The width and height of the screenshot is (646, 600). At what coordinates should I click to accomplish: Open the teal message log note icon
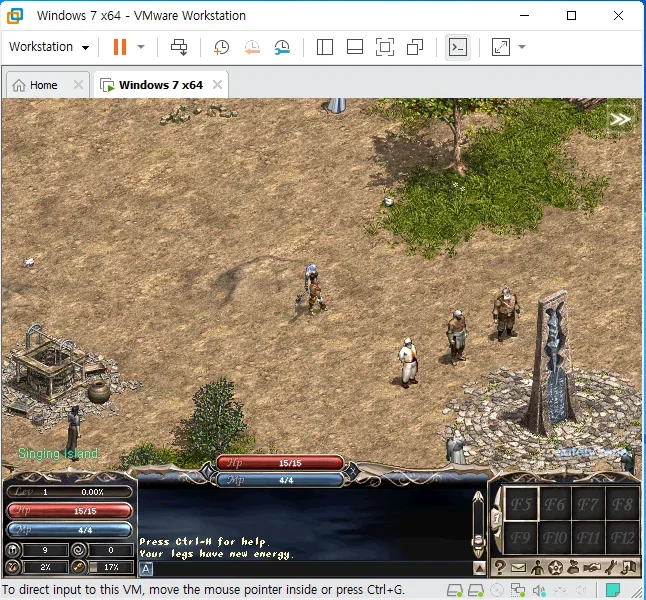tap(613, 590)
